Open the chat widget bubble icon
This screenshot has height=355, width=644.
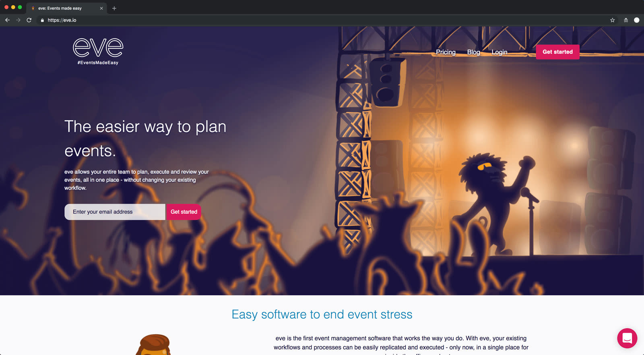click(x=627, y=338)
